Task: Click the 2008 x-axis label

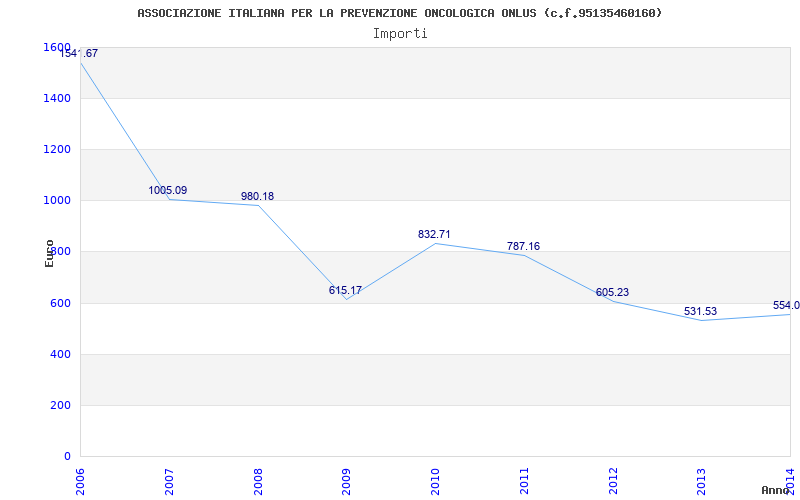Action: [x=258, y=481]
